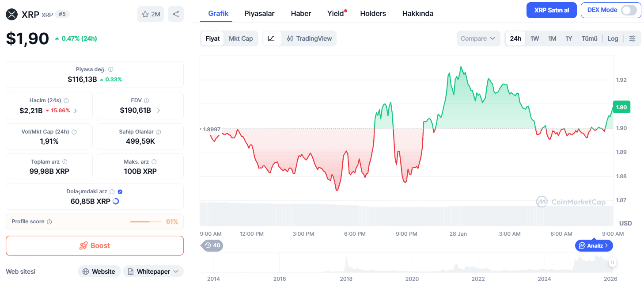Viewport: 644px width, 283px height.
Task: Click the 0.47% (24h) change indicator
Action: point(76,38)
